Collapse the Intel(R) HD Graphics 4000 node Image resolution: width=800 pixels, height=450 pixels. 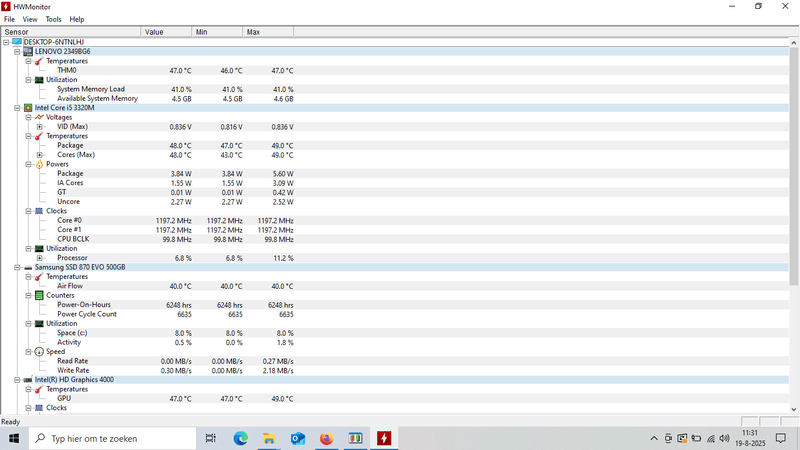tap(17, 380)
